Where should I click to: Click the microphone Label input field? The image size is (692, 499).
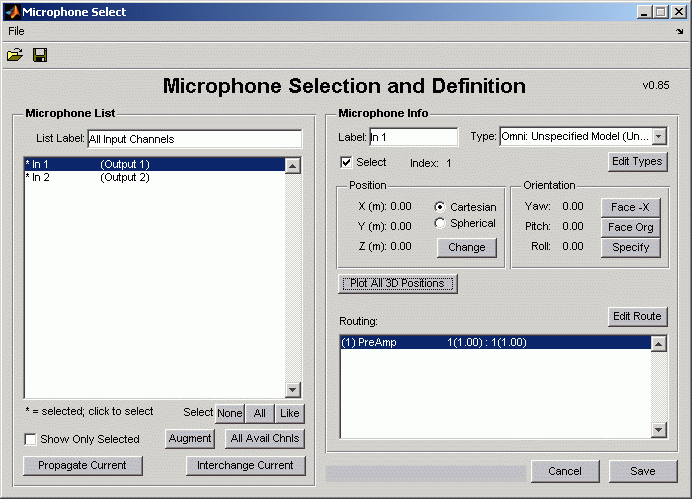click(x=414, y=137)
